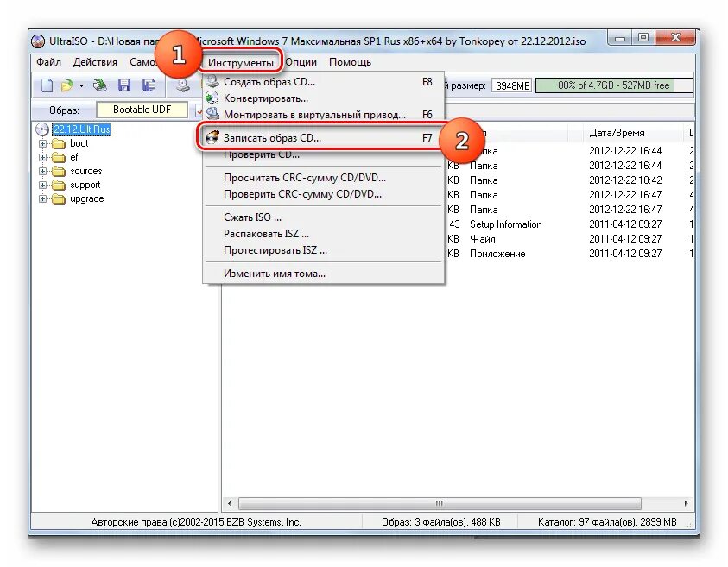The width and height of the screenshot is (728, 567).
Task: Click the 88% of 4.7GB capacity bar
Action: pyautogui.click(x=614, y=85)
